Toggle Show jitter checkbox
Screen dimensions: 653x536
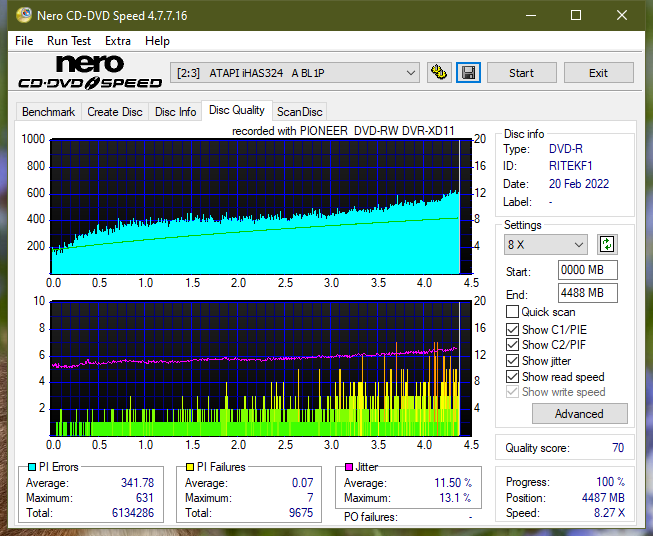(x=512, y=361)
